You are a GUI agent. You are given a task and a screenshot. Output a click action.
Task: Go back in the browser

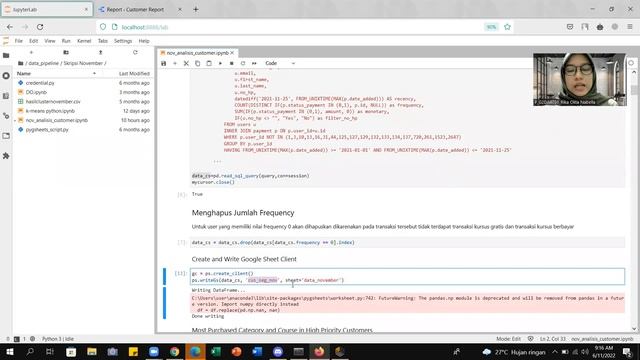[10, 27]
